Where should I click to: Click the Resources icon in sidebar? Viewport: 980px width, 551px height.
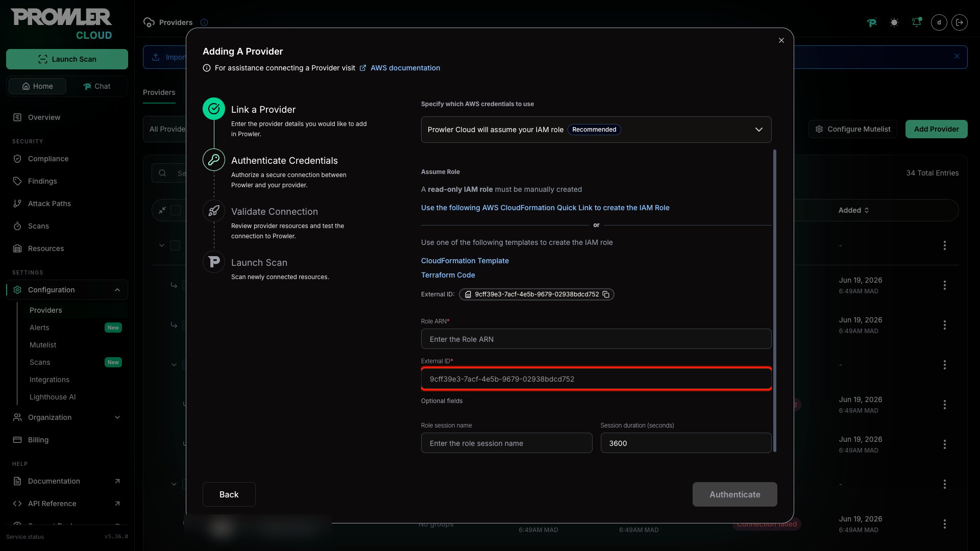[17, 248]
